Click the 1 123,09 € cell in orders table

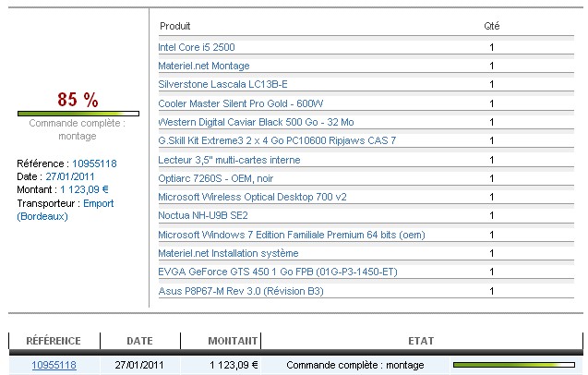234,365
